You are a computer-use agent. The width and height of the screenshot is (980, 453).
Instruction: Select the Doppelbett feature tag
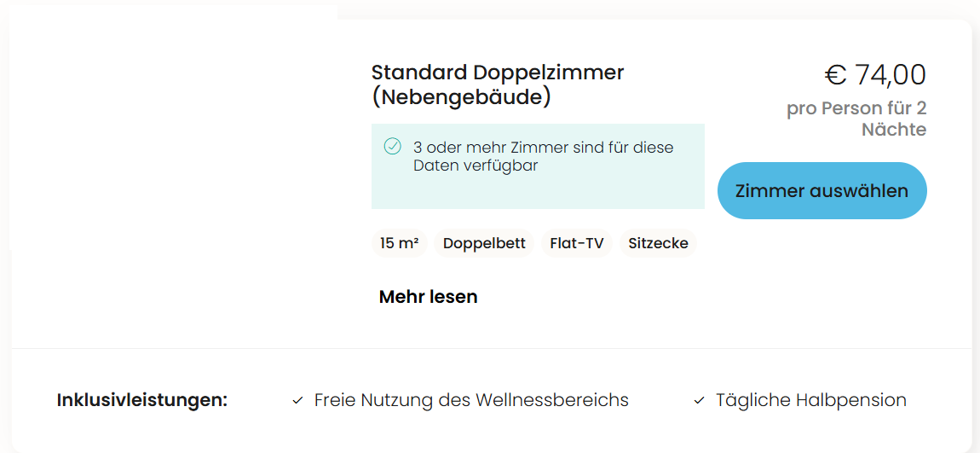484,243
